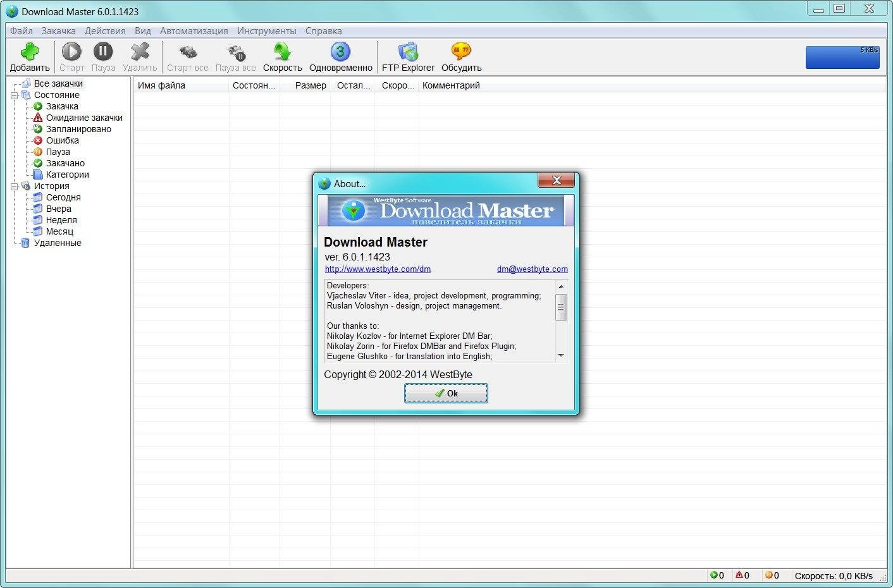The image size is (893, 588).
Task: Close the About dialog with X
Action: [557, 180]
